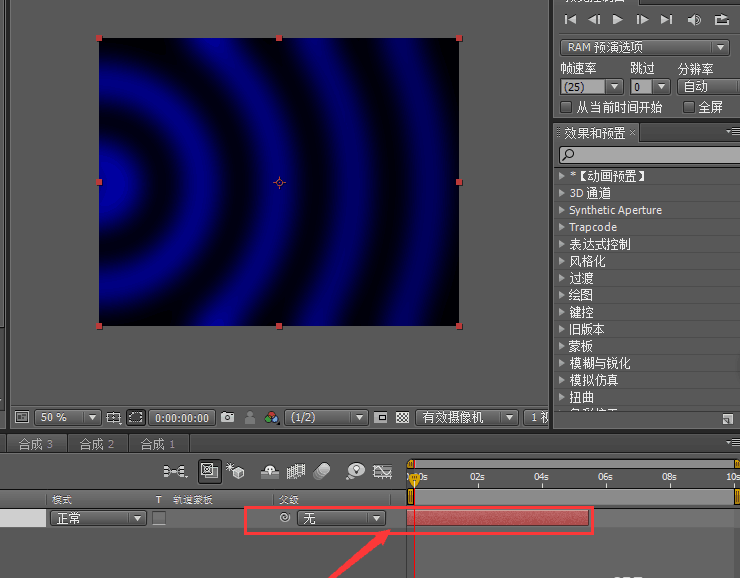Enable motion blur switch in timeline

322,471
